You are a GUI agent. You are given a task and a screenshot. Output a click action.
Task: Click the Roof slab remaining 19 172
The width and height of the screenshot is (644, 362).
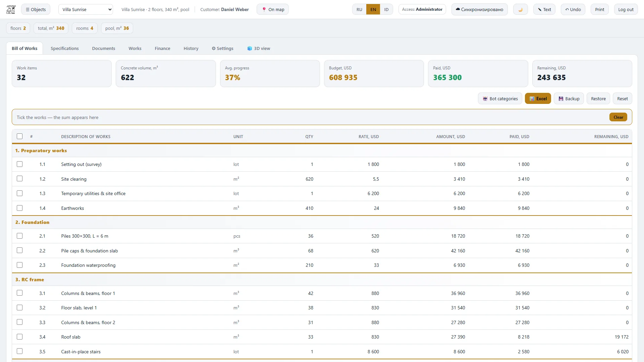pyautogui.click(x=622, y=337)
